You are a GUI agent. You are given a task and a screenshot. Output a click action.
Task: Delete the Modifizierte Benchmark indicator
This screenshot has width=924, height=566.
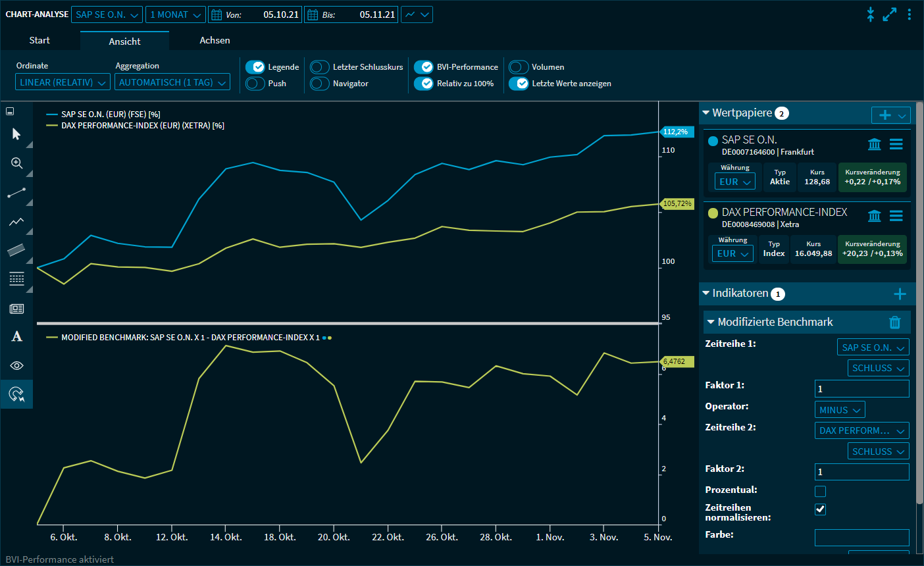pyautogui.click(x=894, y=322)
